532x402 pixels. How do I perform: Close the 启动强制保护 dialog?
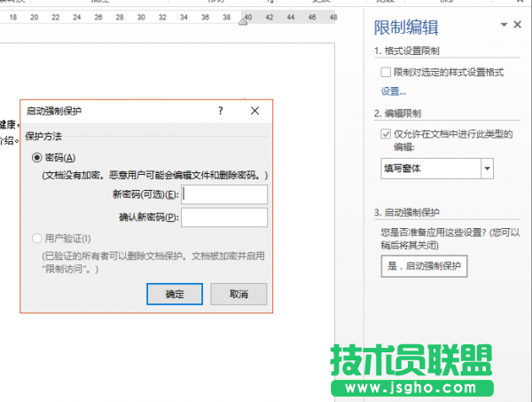tap(254, 111)
